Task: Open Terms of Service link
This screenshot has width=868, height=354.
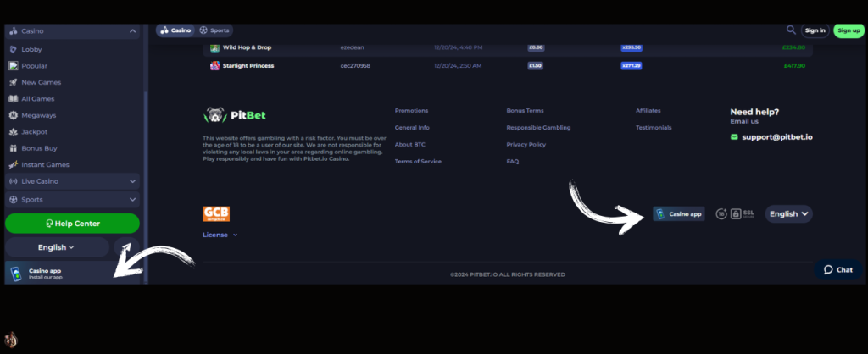Action: [x=418, y=162]
